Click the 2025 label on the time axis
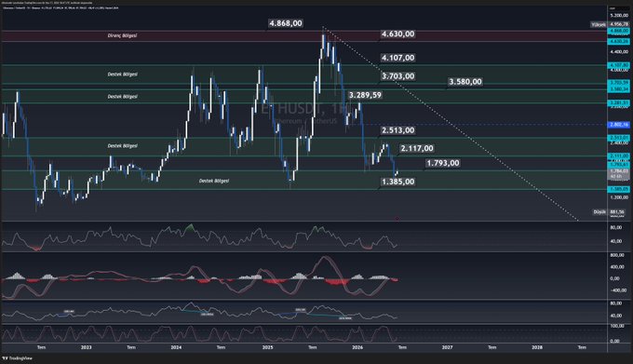 point(267,347)
